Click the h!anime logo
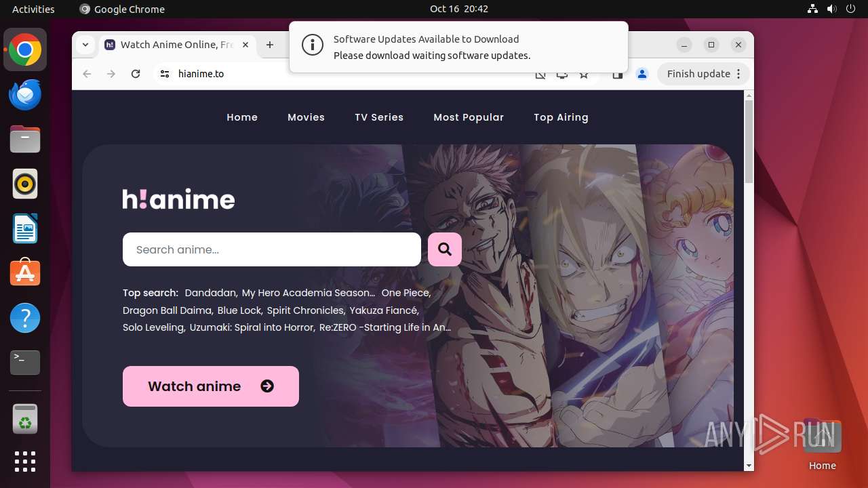 (179, 199)
